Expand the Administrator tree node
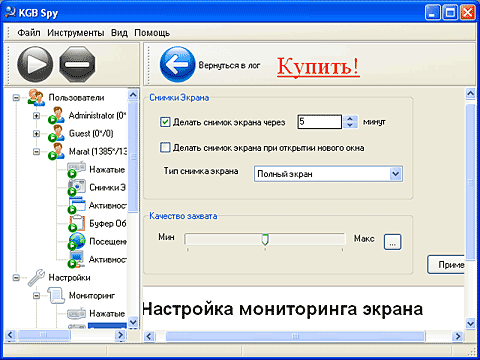480x360 pixels. coord(36,116)
